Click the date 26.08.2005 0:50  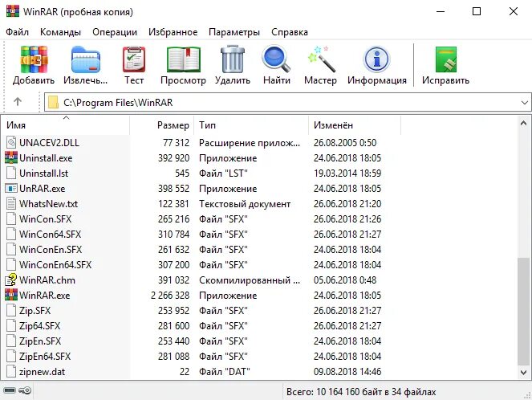345,142
